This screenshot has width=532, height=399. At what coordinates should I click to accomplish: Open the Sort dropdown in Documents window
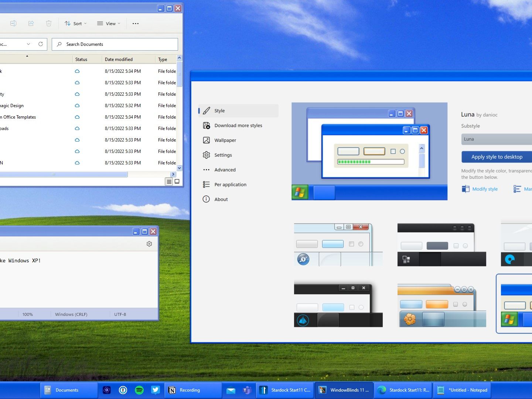[75, 24]
